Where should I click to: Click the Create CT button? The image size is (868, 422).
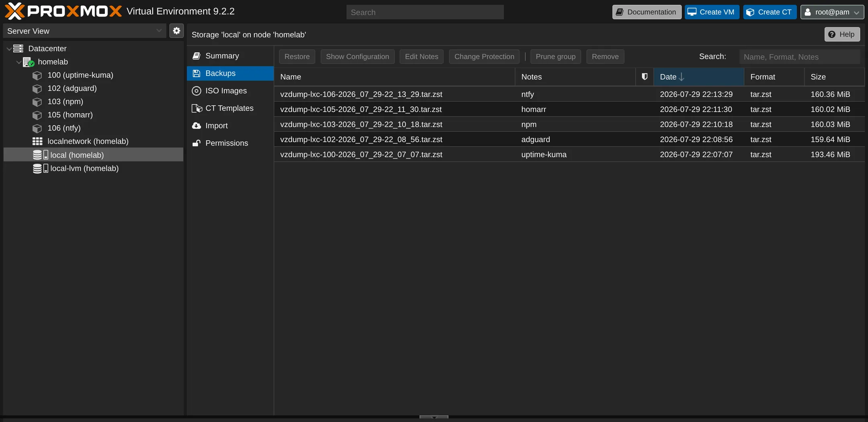(x=770, y=12)
